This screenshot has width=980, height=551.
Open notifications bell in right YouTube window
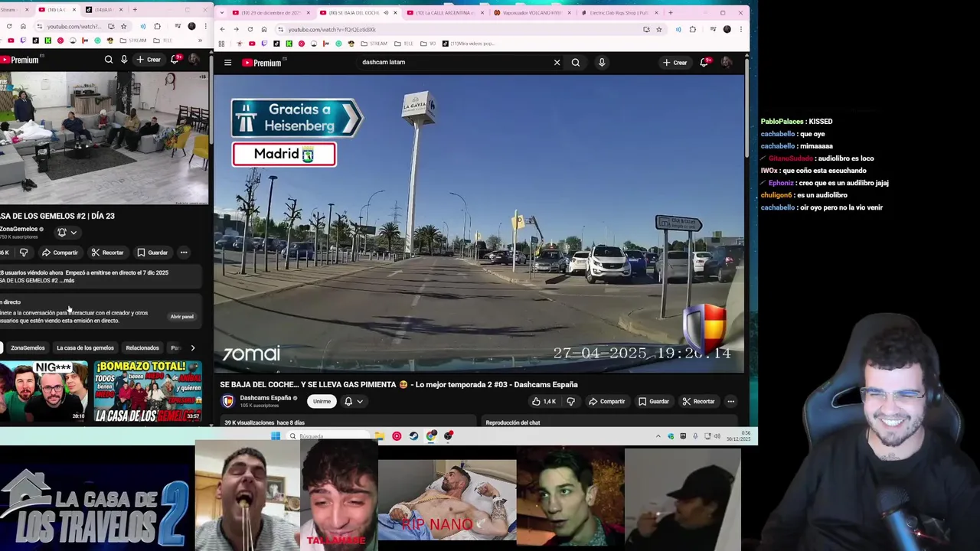(x=704, y=63)
